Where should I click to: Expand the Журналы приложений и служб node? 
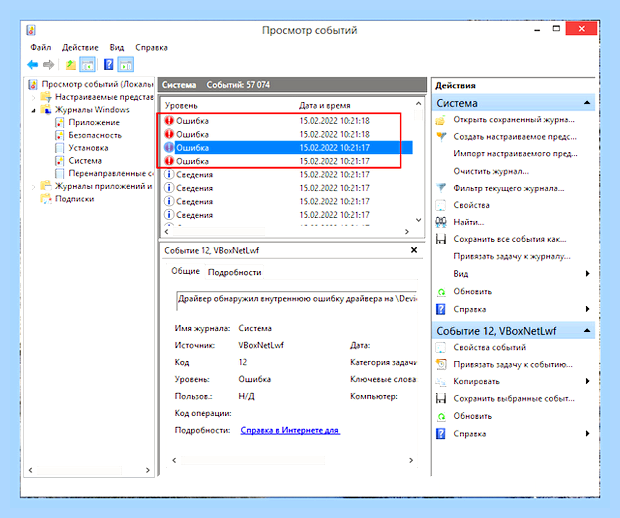point(33,187)
